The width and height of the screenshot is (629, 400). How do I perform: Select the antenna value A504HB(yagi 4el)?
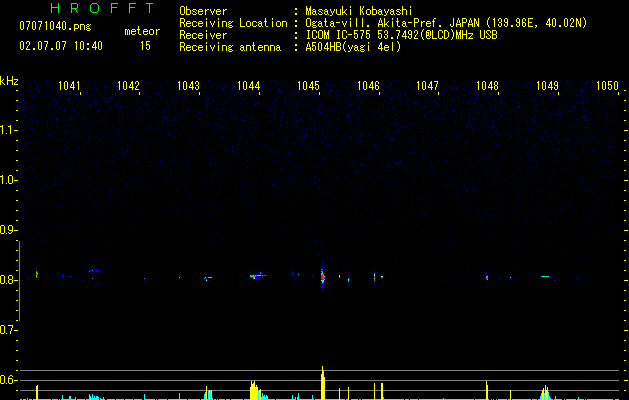point(353,47)
